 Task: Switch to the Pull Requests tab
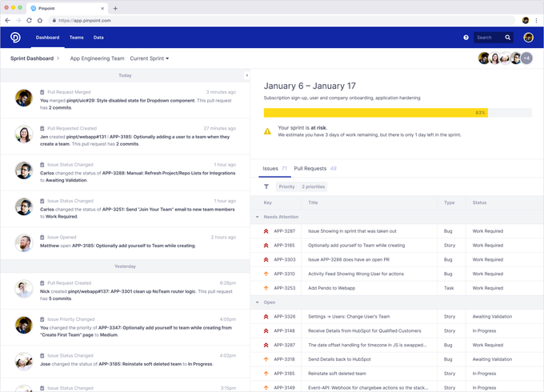pos(310,169)
